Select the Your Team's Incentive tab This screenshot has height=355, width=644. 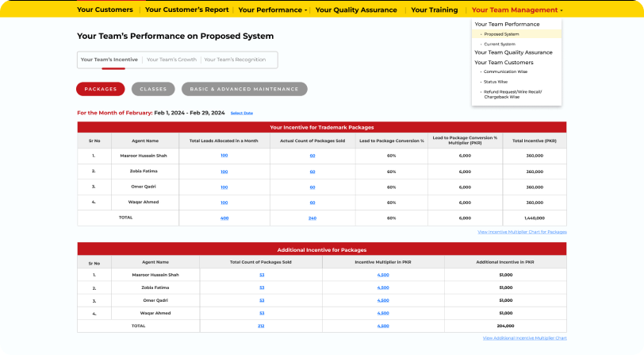(109, 60)
